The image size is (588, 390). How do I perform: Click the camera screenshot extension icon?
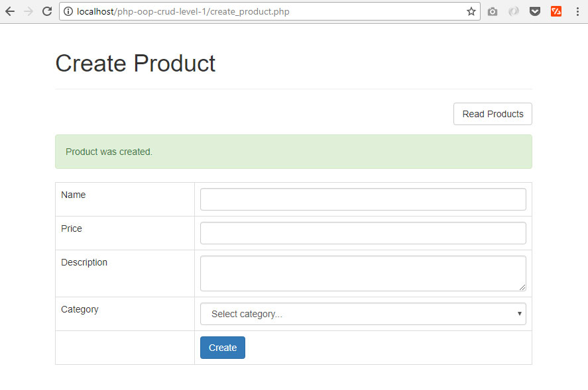click(492, 11)
